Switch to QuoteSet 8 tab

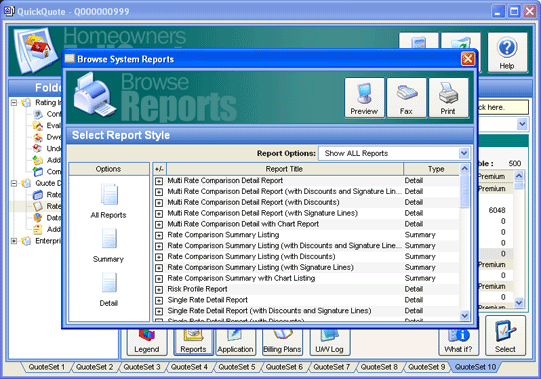tap(379, 367)
